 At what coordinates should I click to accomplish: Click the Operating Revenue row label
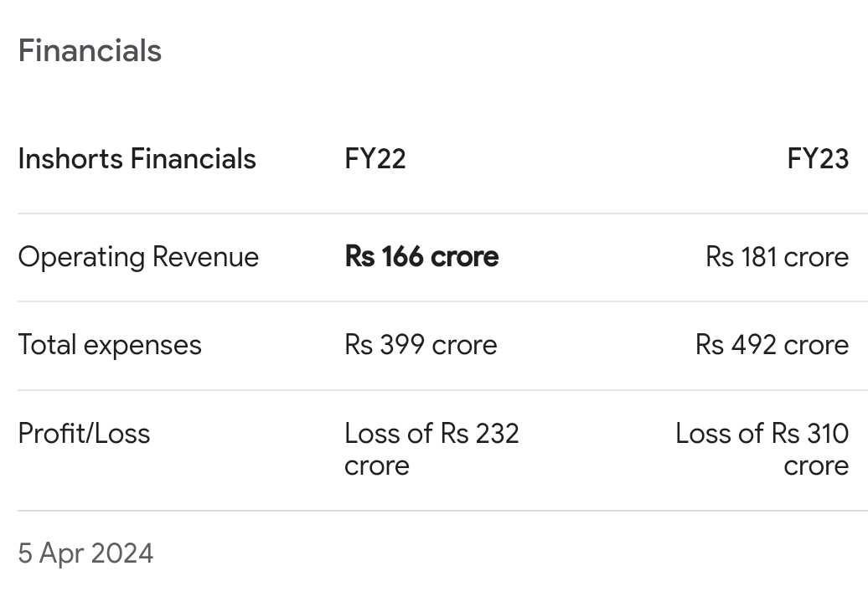coord(138,257)
